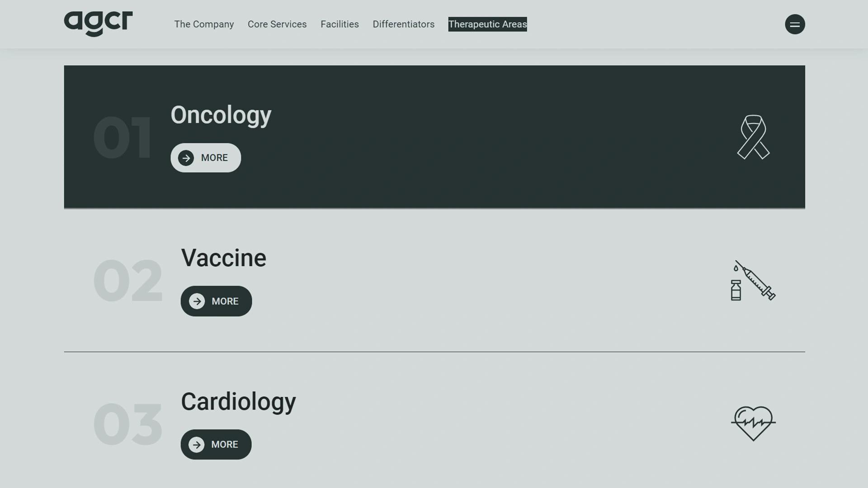Click the arrow icon inside Vaccine's MORE button
The width and height of the screenshot is (868, 488).
point(197,301)
